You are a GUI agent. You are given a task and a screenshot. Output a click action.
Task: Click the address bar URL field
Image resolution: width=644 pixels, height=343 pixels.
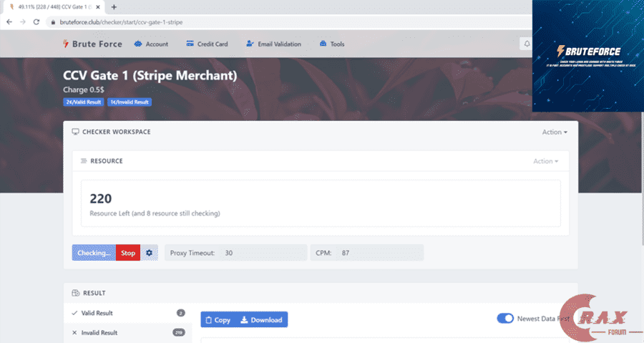click(288, 22)
